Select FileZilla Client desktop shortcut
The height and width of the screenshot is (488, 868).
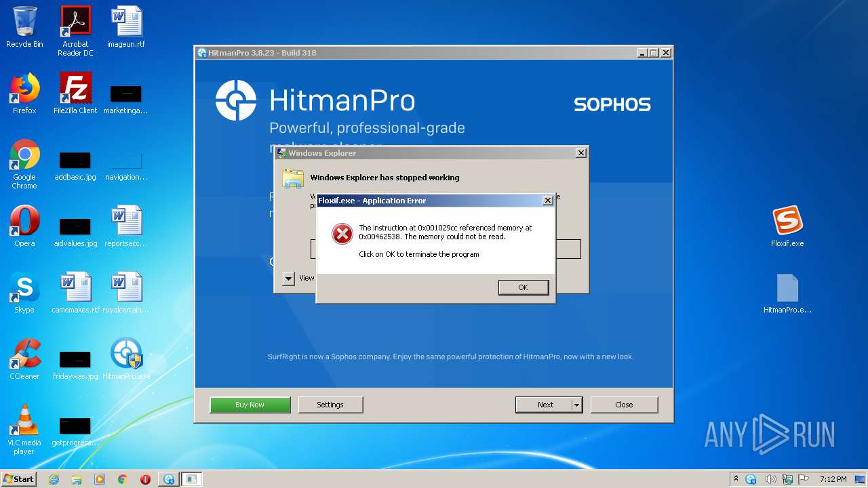tap(75, 94)
